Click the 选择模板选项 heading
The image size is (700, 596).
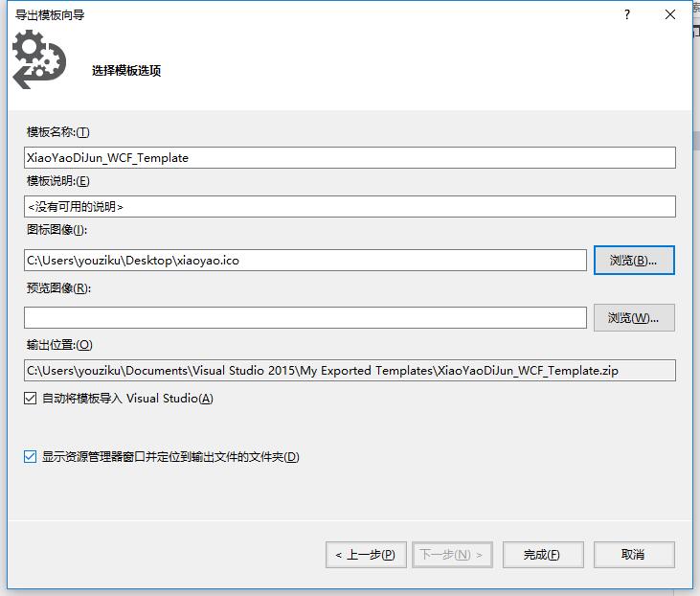(126, 71)
